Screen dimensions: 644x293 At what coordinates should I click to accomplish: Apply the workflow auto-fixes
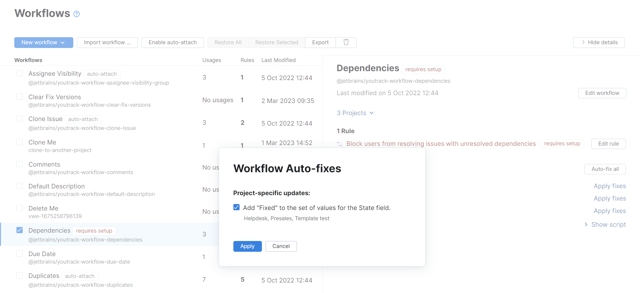(247, 246)
